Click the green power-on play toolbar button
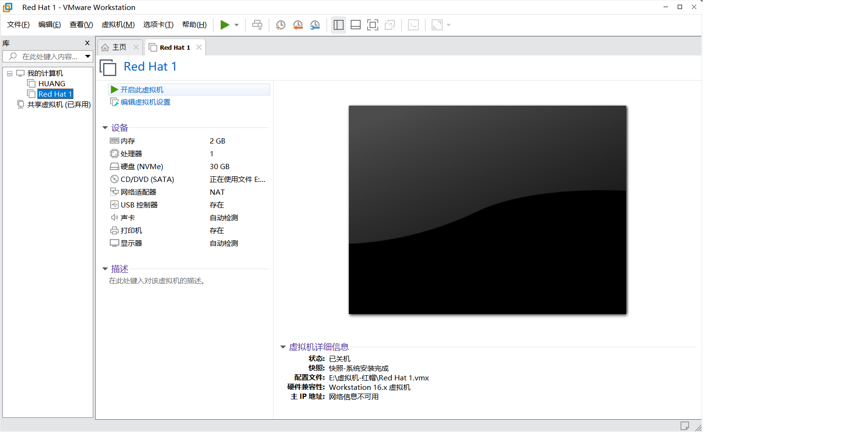Screen dimensions: 868x432 pos(225,25)
